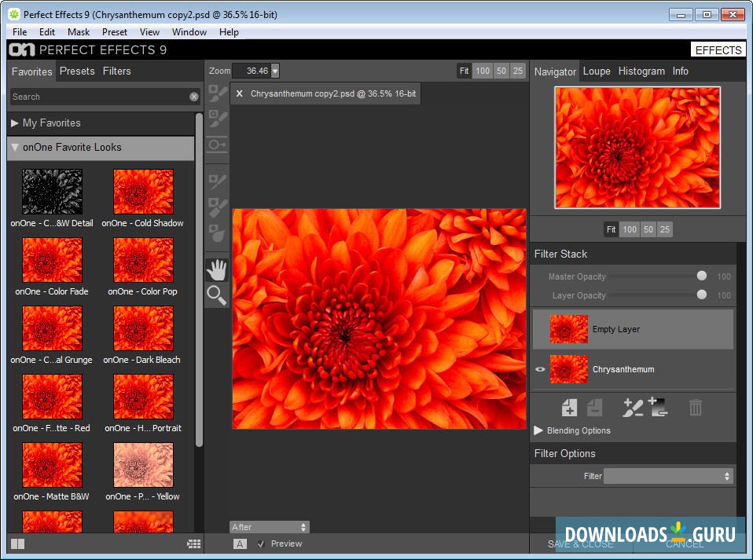
Task: Toggle the A mask view button
Action: pos(240,544)
